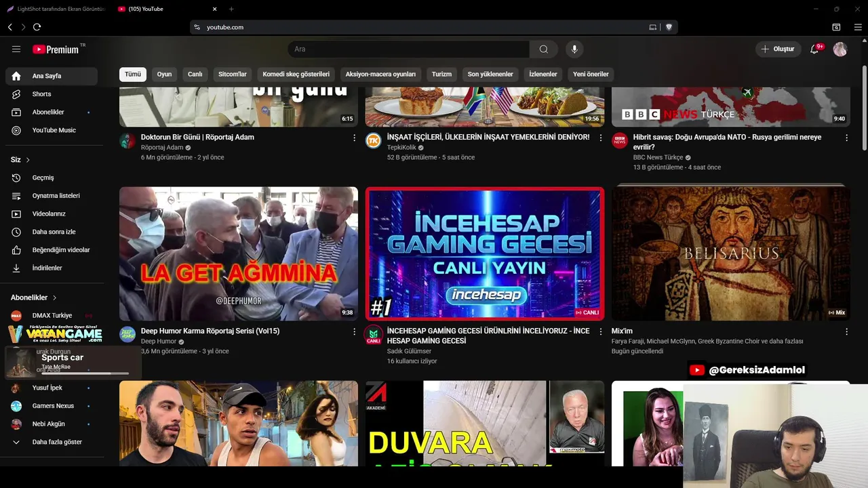Open the account avatar menu
This screenshot has width=868, height=488.
[x=840, y=49]
